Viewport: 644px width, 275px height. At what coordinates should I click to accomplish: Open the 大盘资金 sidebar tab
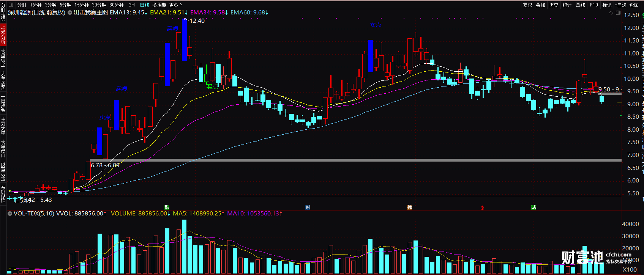point(3,58)
